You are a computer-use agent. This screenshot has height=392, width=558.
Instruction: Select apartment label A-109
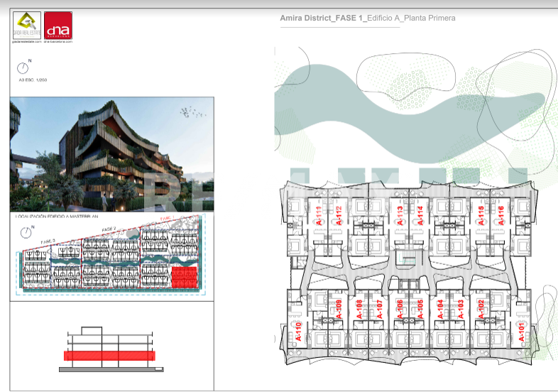[339, 309]
